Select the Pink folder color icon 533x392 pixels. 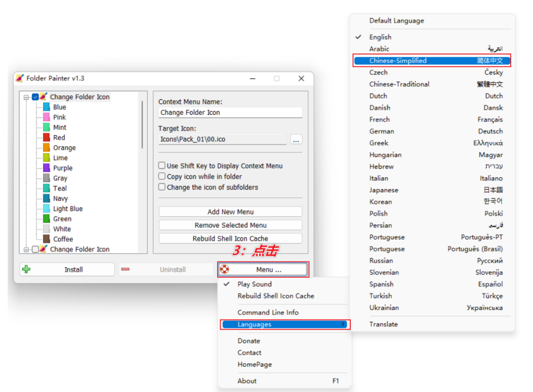point(46,117)
